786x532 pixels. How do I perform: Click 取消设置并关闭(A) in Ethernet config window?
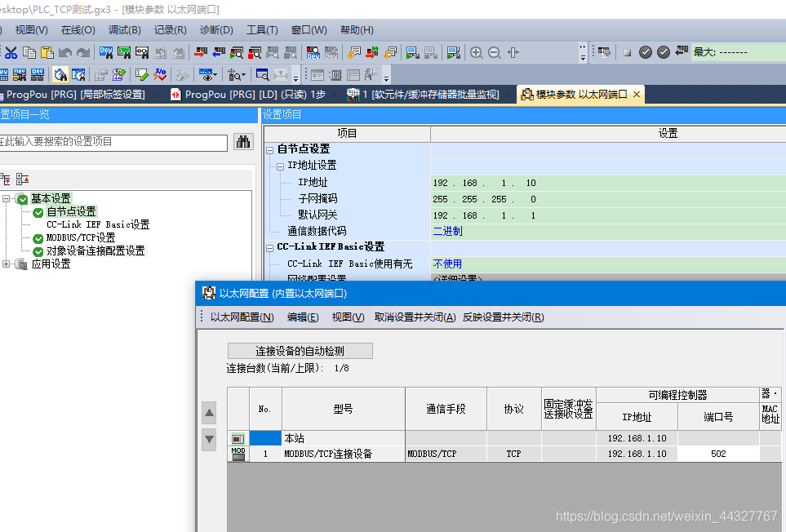point(415,317)
